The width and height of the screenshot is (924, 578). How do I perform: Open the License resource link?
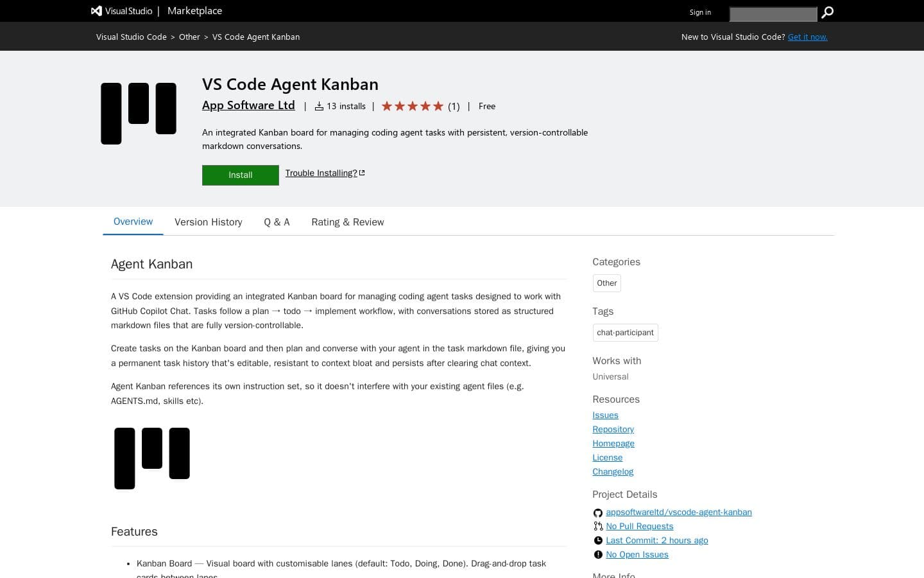coord(607,458)
